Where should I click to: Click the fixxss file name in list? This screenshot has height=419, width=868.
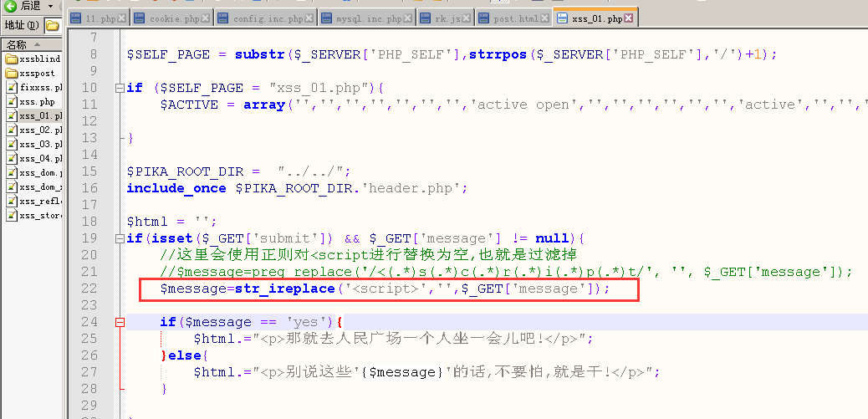click(x=41, y=88)
